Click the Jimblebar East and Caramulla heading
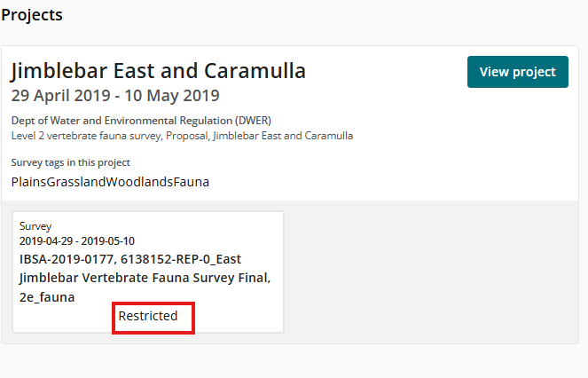 (x=159, y=71)
